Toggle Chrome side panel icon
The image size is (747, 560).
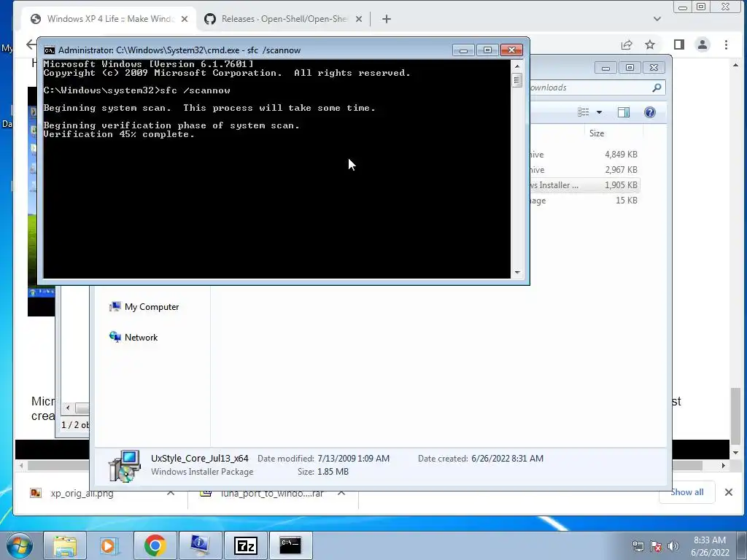[679, 44]
